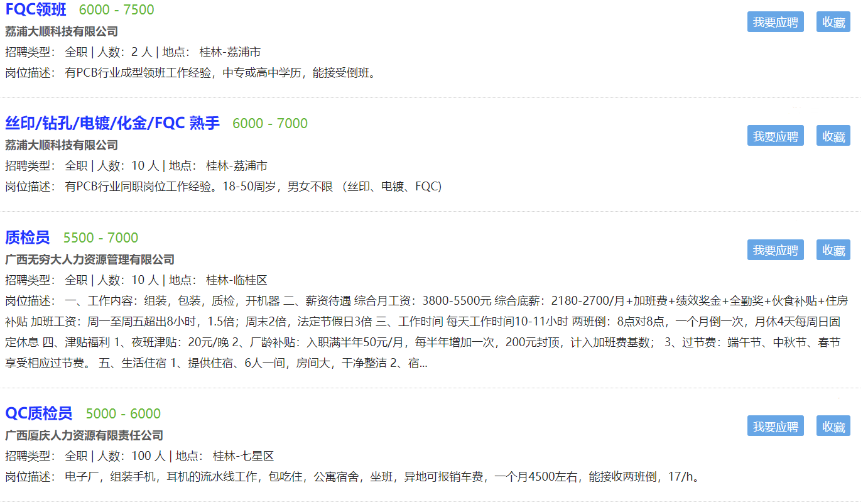868x502 pixels.
Task: Click 收藏 for the QC质检员 job
Action: 833,425
